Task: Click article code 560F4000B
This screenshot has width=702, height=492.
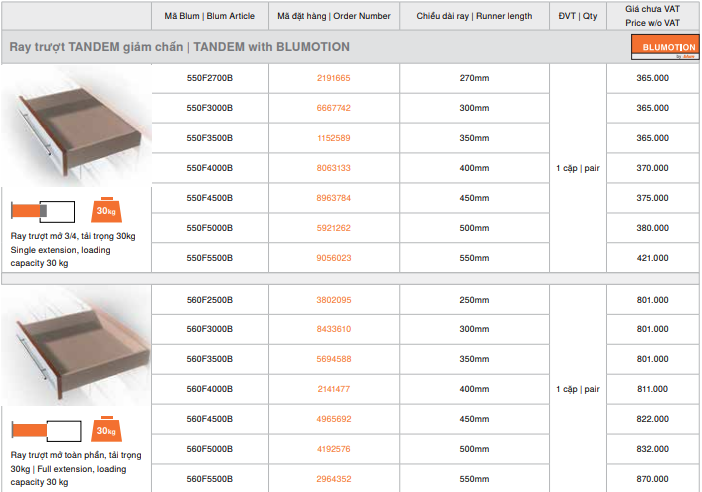Action: click(x=210, y=389)
